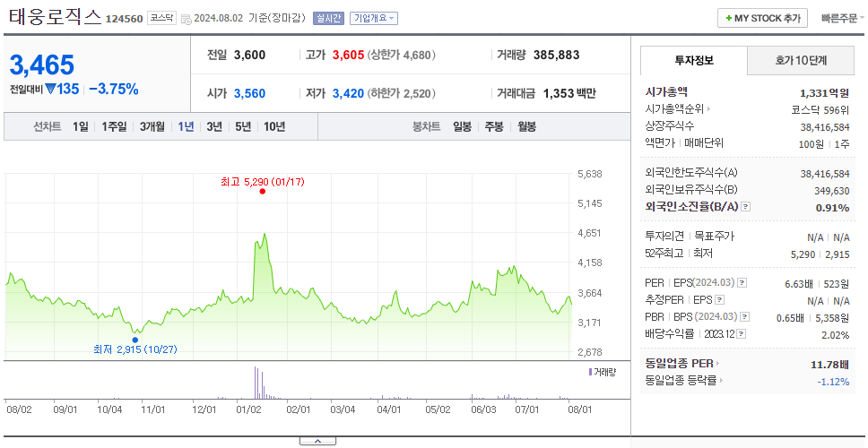Show the 월봉 candle chart

(527, 126)
